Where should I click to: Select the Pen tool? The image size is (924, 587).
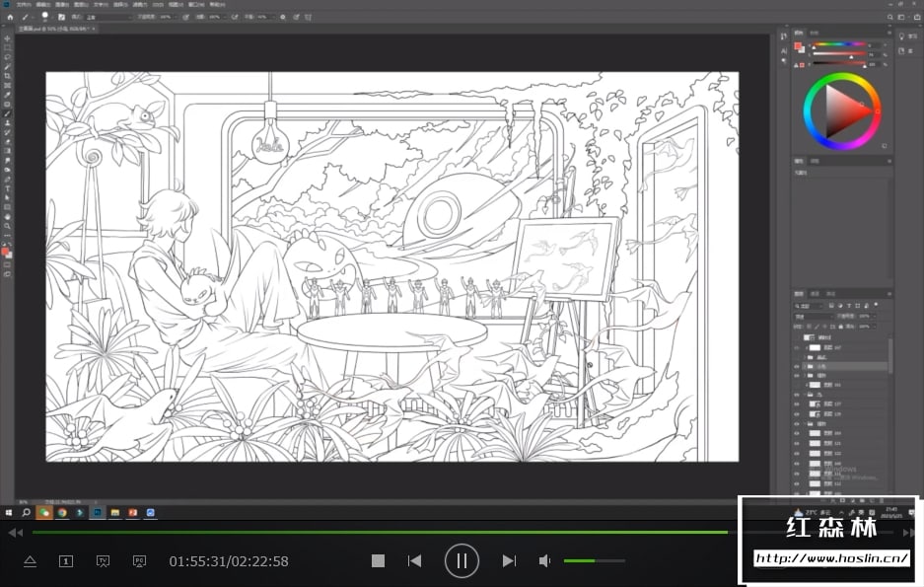click(x=7, y=180)
